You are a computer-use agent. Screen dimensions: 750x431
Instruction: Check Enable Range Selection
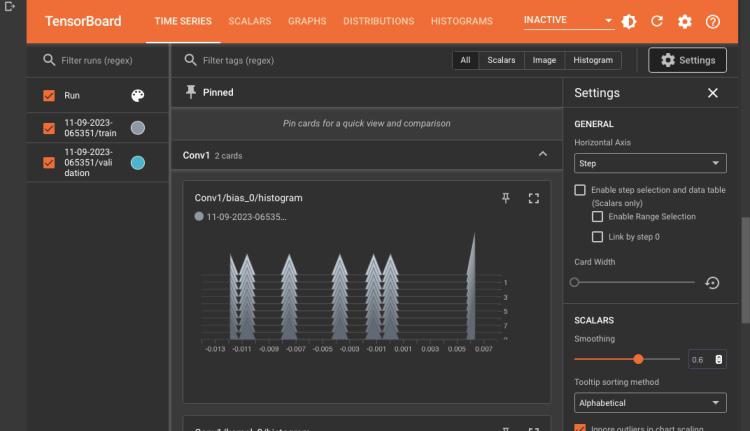point(597,216)
